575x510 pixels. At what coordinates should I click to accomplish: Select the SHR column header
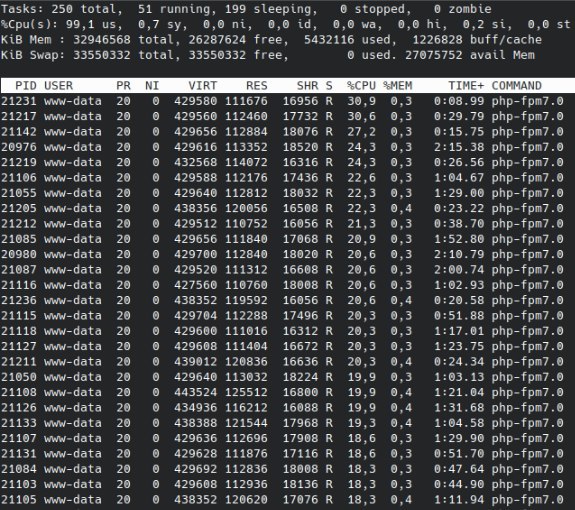[307, 85]
